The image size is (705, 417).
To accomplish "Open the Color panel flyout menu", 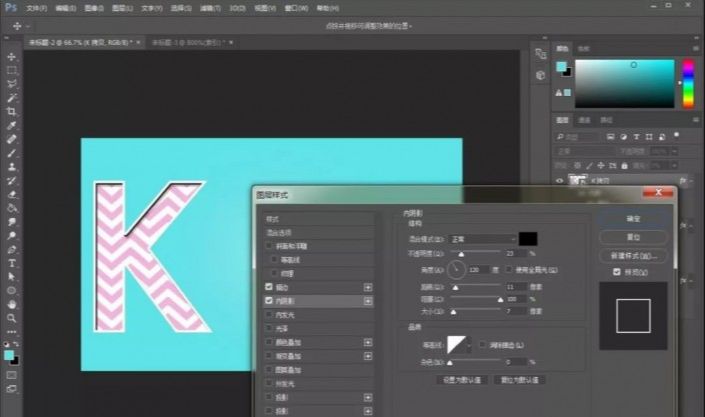I will tap(696, 49).
